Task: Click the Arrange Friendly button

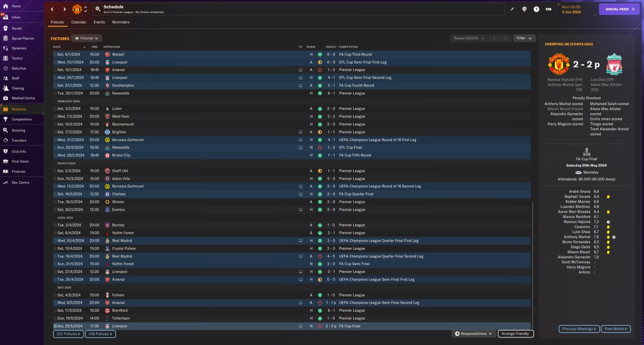Action: coord(516,334)
